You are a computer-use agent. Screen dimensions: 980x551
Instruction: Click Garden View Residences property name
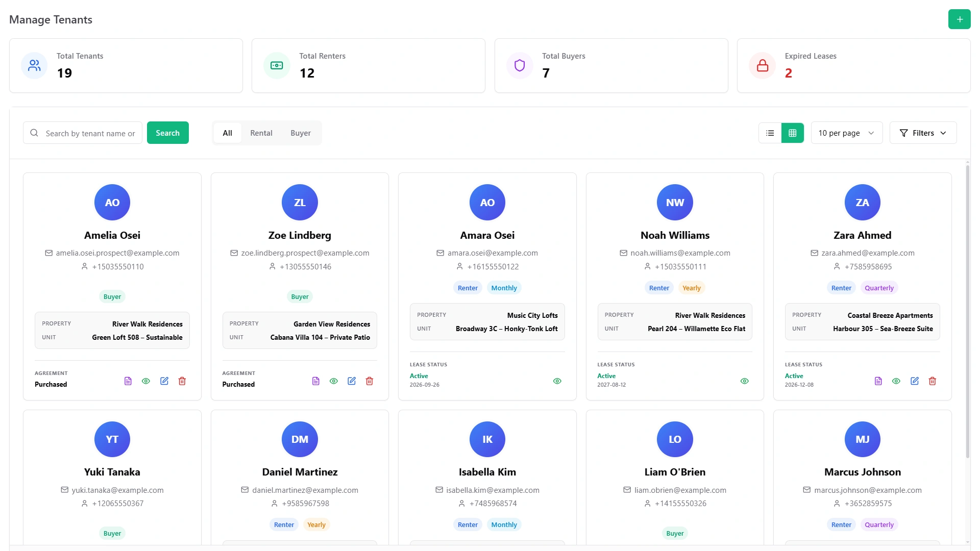click(332, 324)
